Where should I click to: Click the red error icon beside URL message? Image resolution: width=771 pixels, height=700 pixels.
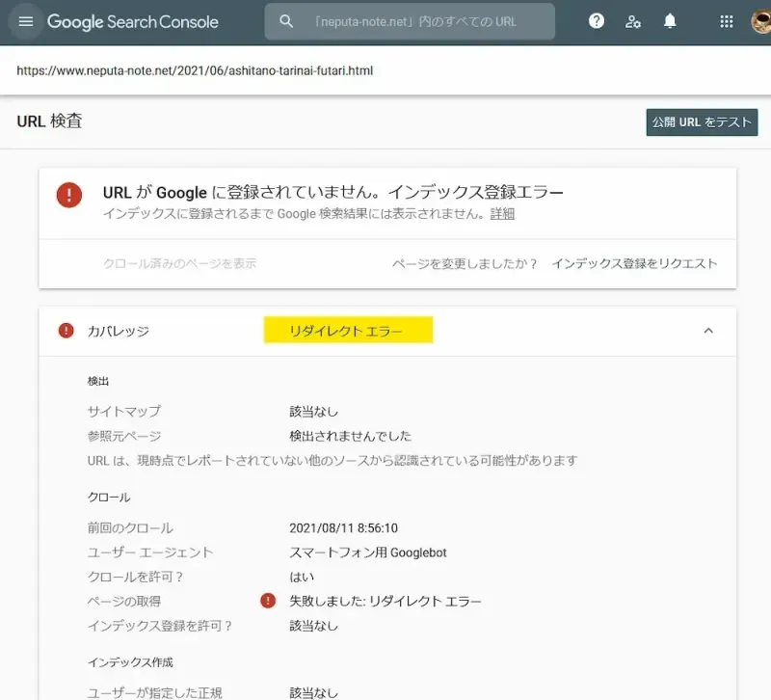tap(68, 195)
